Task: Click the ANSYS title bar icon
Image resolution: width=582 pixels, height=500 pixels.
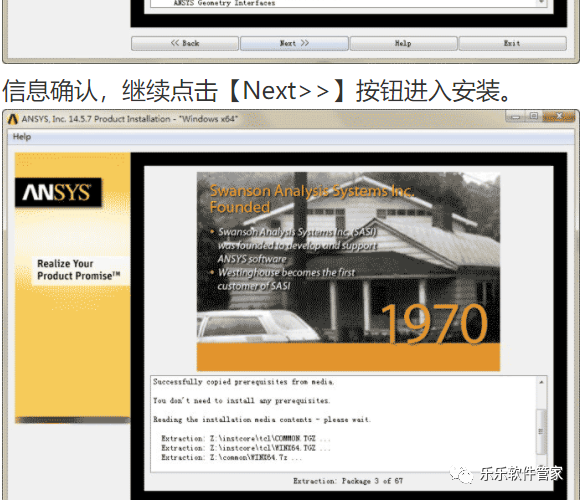Action: point(13,119)
